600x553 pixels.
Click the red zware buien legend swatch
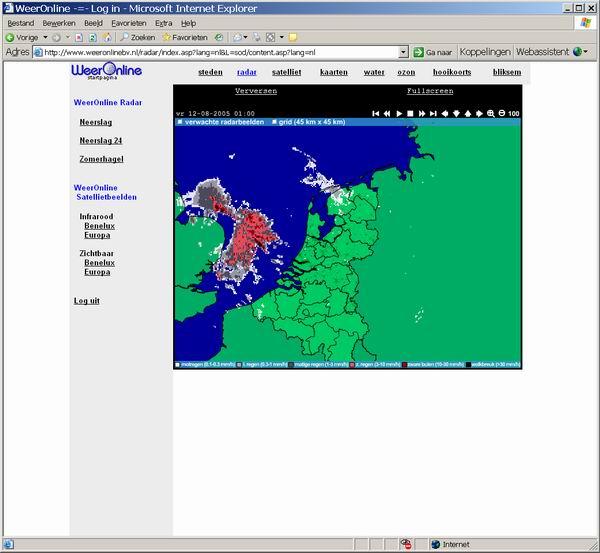404,365
